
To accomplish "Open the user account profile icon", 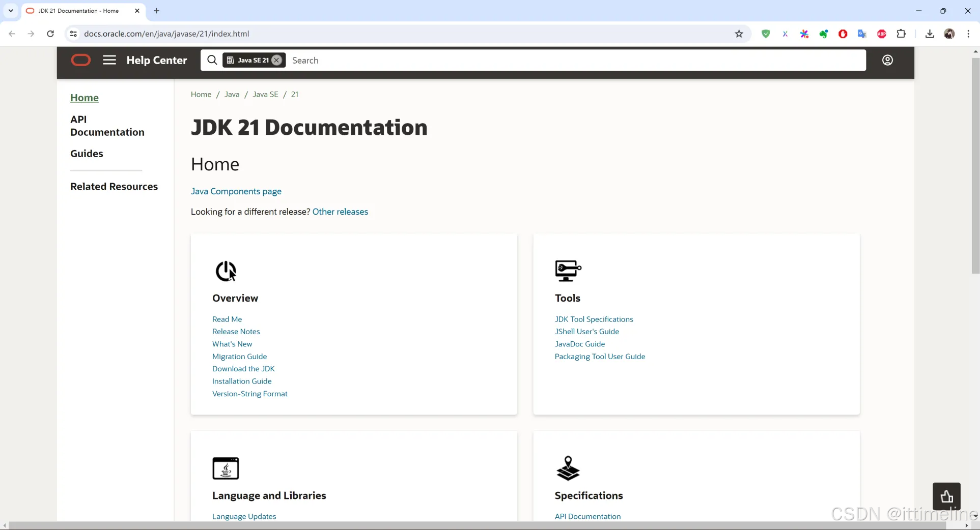I will pos(887,60).
